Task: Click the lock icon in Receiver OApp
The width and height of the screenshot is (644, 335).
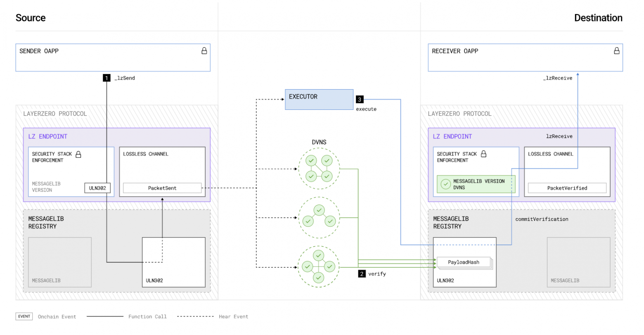Action: point(616,51)
